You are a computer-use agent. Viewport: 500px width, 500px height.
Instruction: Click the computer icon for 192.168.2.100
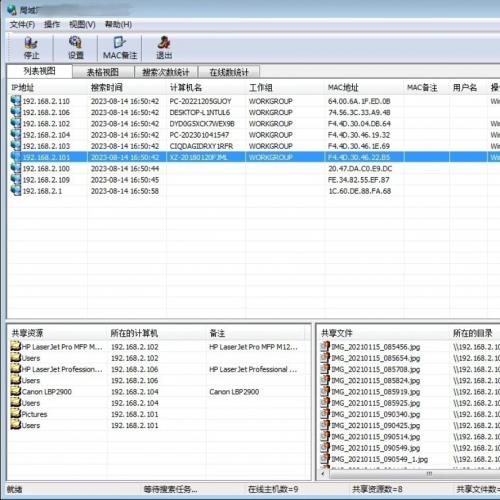[x=16, y=168]
